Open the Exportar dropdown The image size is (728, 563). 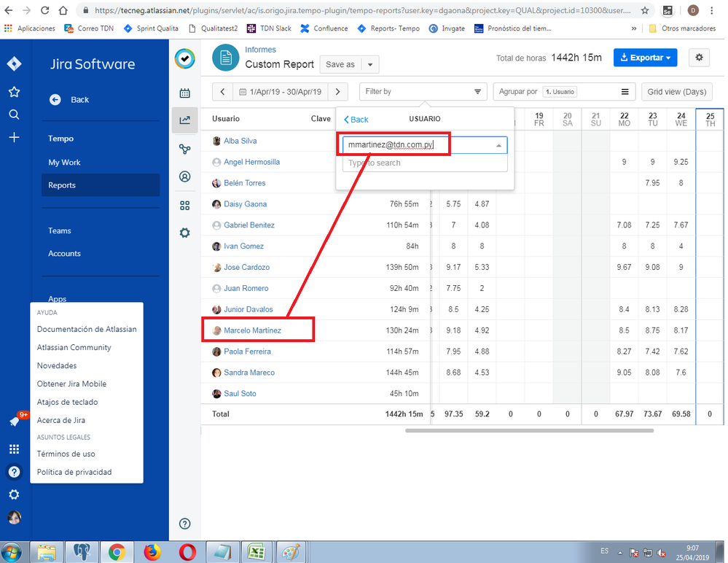[x=645, y=58]
